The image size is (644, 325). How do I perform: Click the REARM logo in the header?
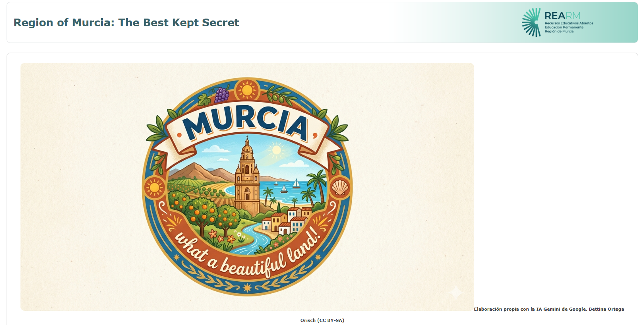[557, 22]
